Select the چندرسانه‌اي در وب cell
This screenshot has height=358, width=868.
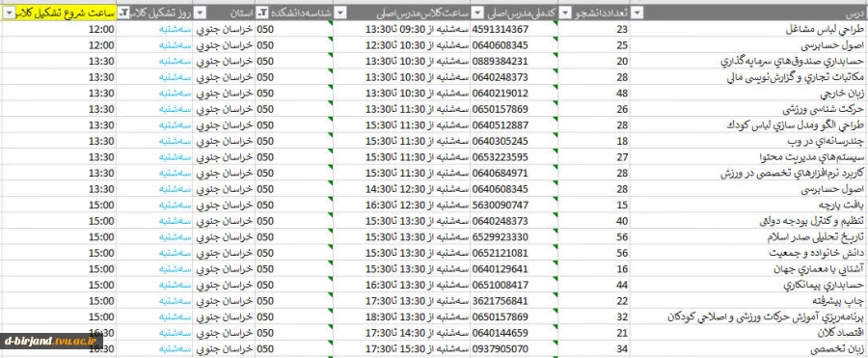point(748,141)
